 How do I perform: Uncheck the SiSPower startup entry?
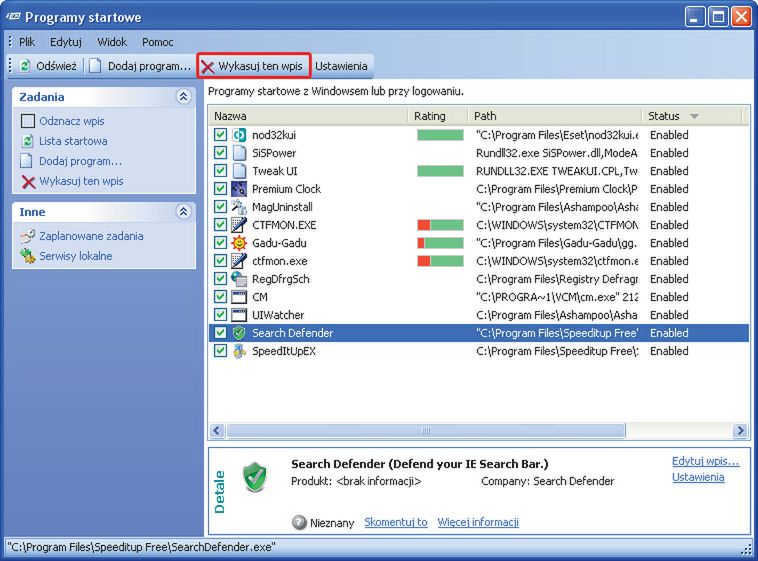(x=220, y=152)
